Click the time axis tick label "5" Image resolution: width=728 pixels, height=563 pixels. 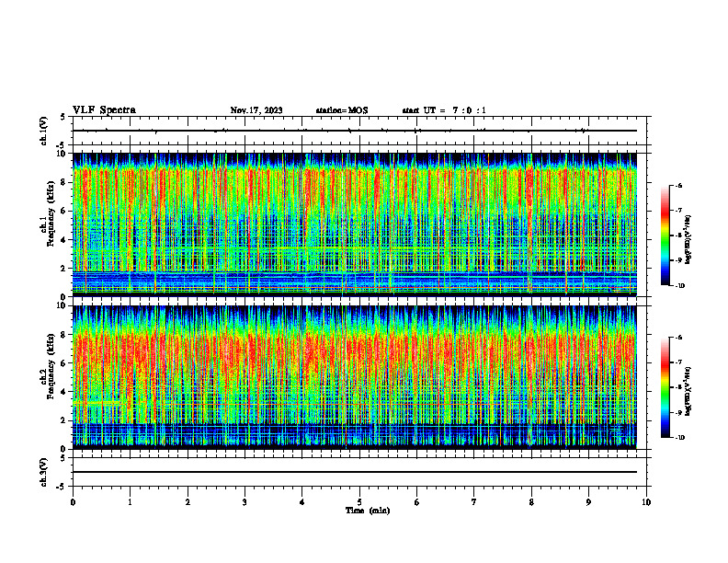(359, 502)
